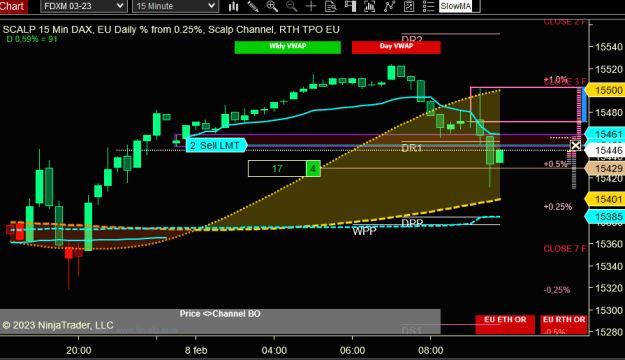Click the green 4 position box
The height and width of the screenshot is (360, 625).
pos(313,169)
